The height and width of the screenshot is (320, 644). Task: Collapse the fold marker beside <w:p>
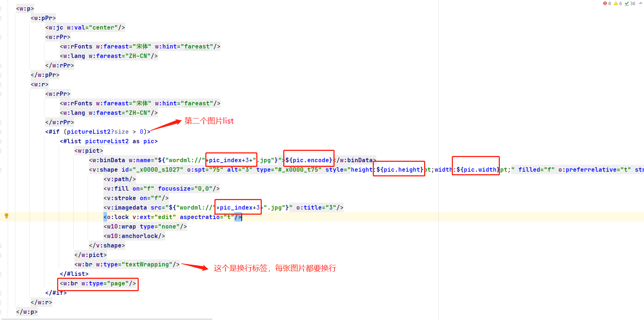pyautogui.click(x=0, y=8)
